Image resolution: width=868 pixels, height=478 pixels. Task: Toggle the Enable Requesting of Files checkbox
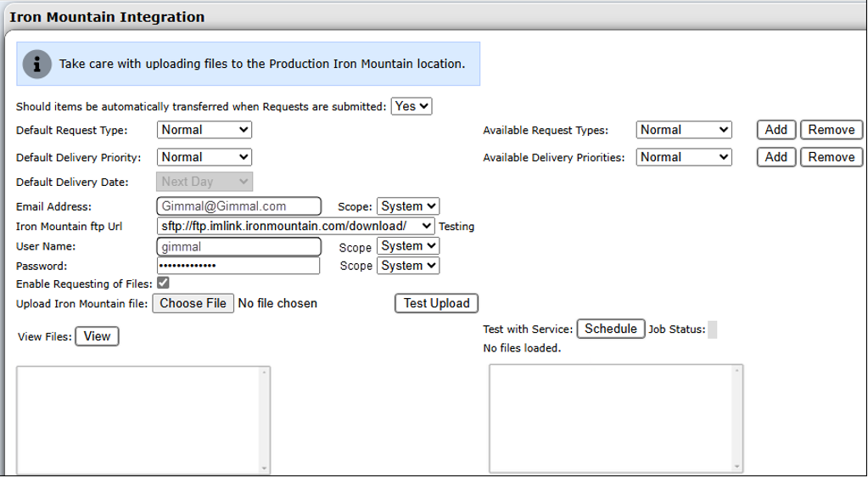click(163, 284)
